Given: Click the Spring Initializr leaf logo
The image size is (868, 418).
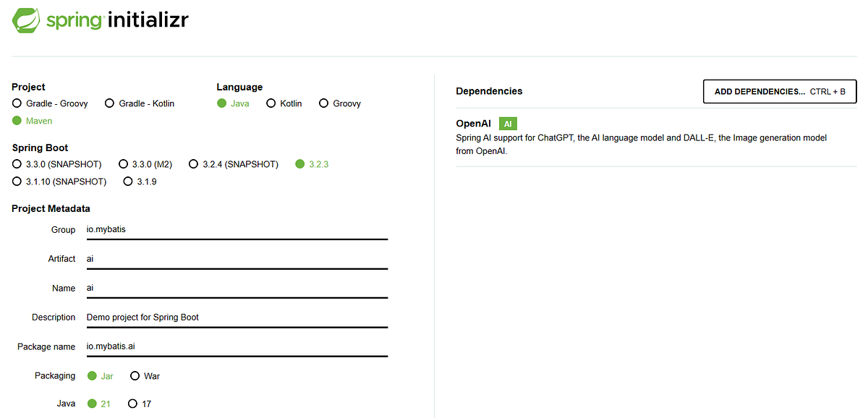Looking at the screenshot, I should [x=26, y=20].
